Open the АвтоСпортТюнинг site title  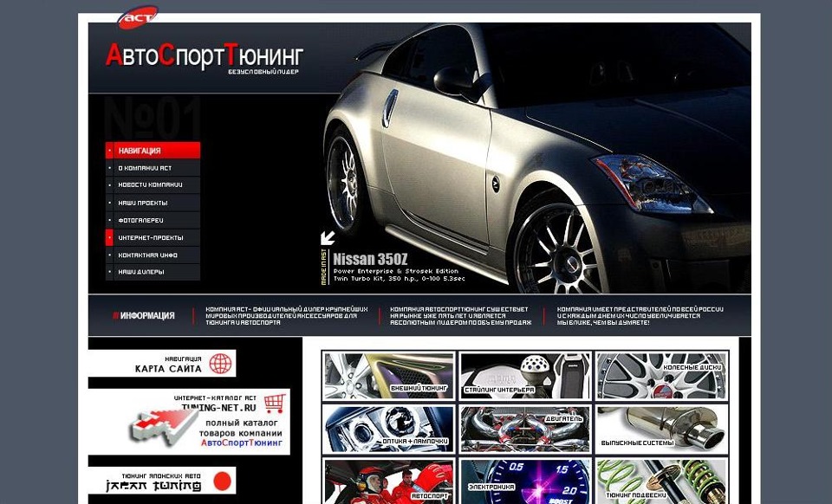pos(205,55)
